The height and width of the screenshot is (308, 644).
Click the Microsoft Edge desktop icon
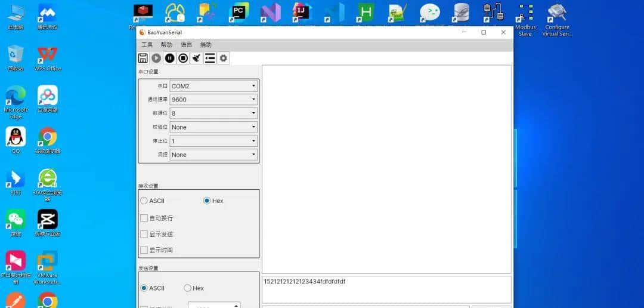pos(16,102)
